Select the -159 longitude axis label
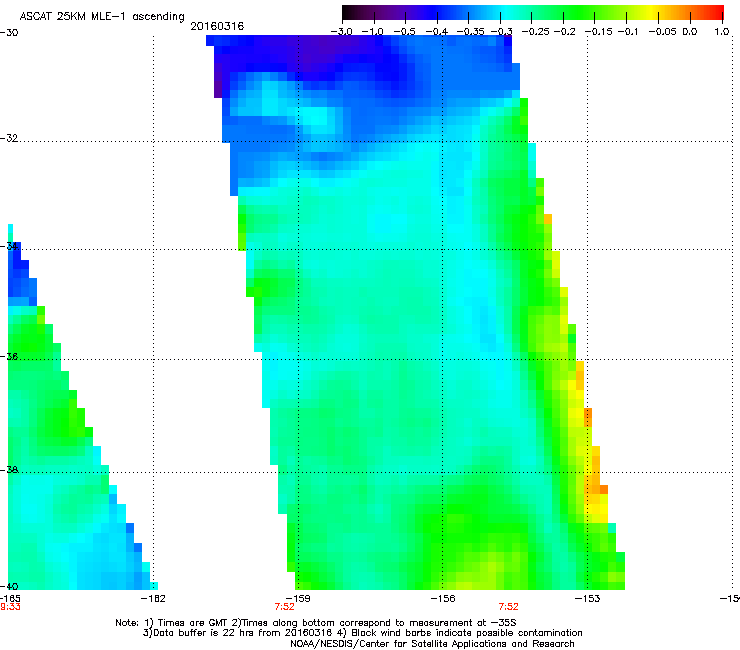This screenshot has height=650, width=740. pos(298,599)
